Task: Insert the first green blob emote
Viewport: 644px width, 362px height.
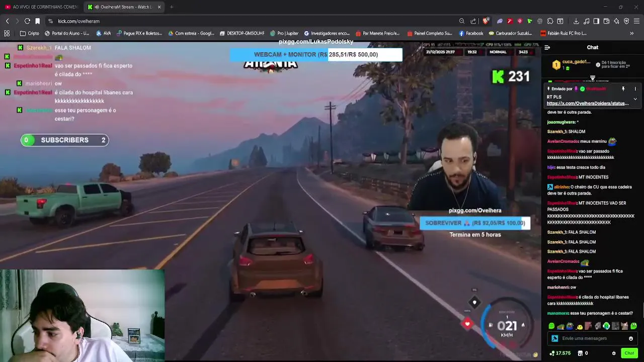Action: [x=552, y=326]
